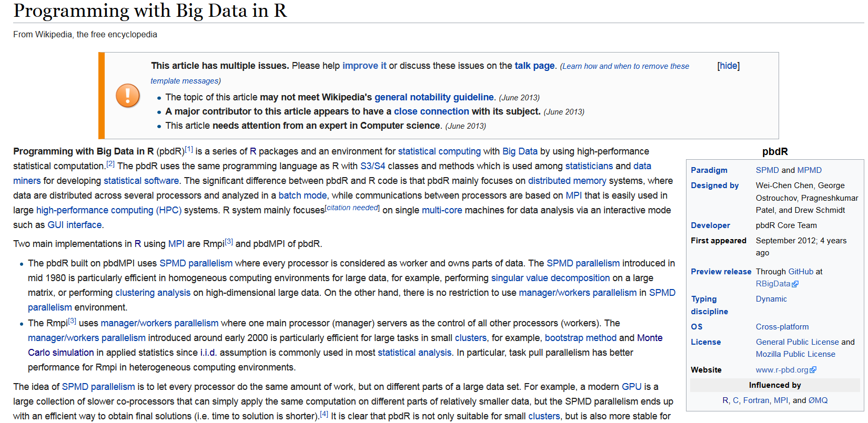
Task: Open www.r-pbd.org website link
Action: pyautogui.click(x=782, y=370)
